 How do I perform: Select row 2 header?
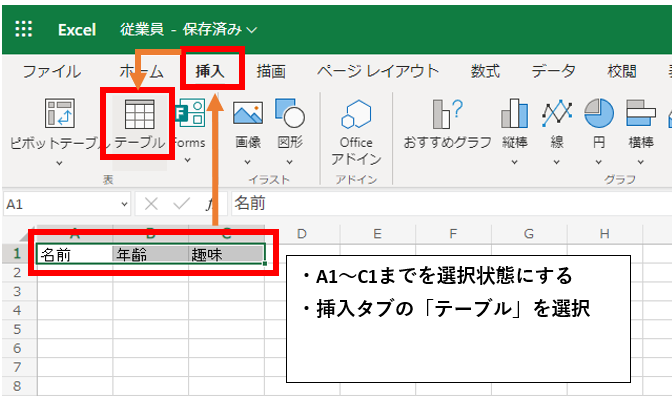18,273
